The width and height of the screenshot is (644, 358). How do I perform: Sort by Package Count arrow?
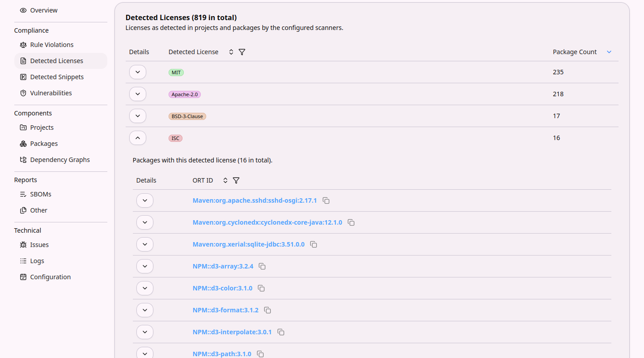pos(609,52)
